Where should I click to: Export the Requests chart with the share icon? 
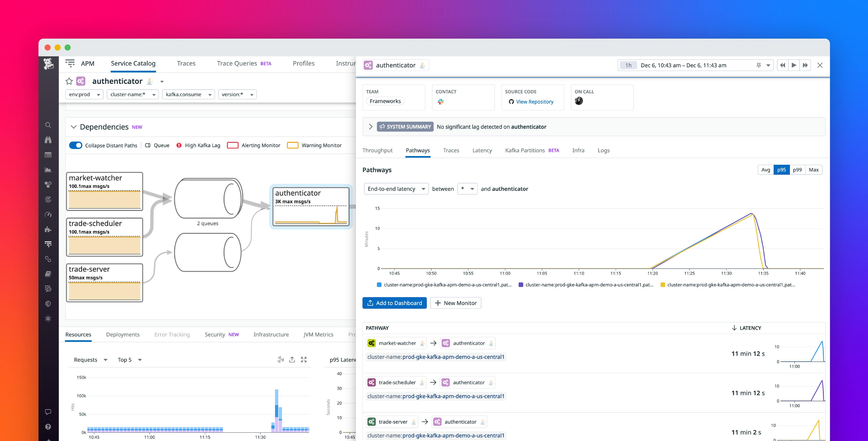click(292, 359)
